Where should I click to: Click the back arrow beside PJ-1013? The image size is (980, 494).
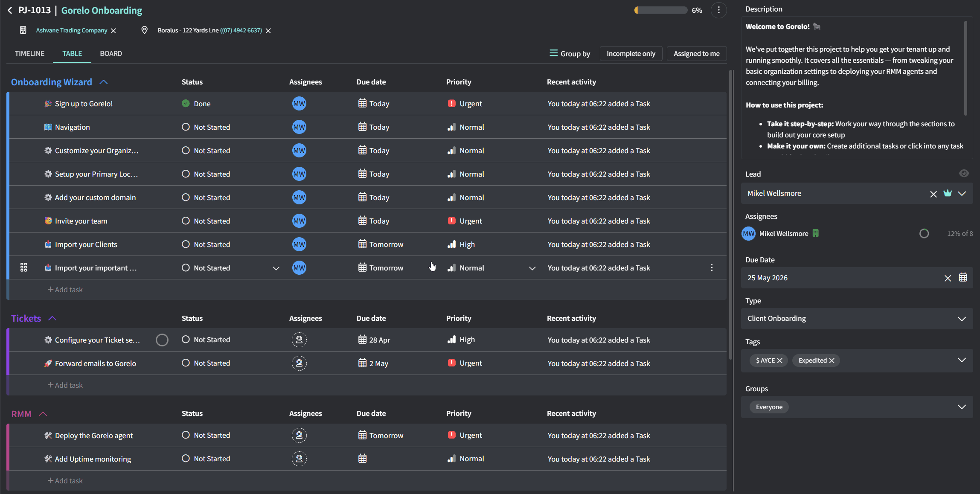(x=10, y=10)
